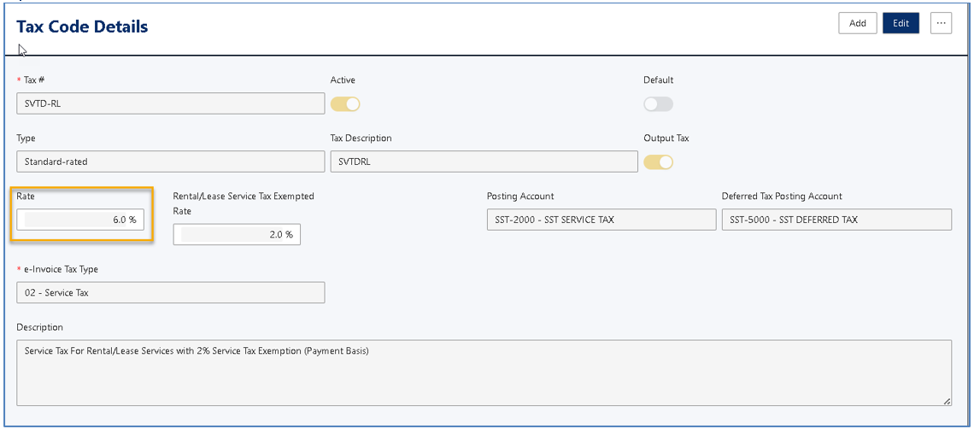980x429 pixels.
Task: Click the Rate field showing 6.0 %
Action: click(81, 220)
